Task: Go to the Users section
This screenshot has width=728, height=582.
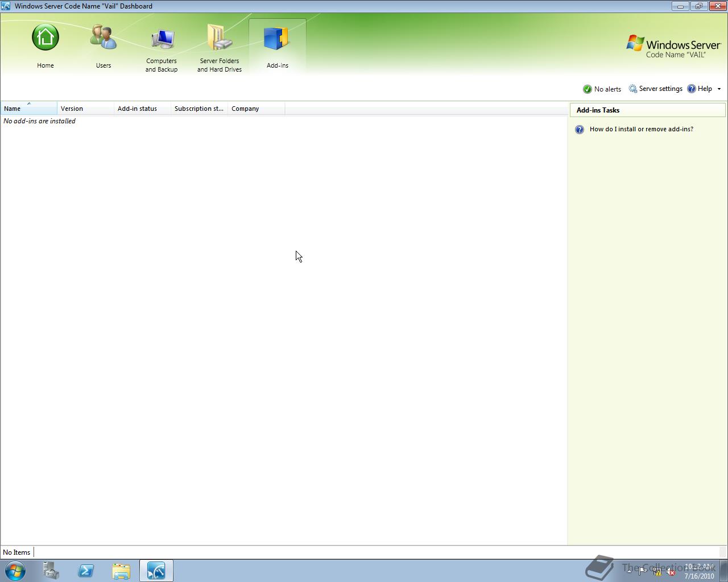Action: point(104,47)
